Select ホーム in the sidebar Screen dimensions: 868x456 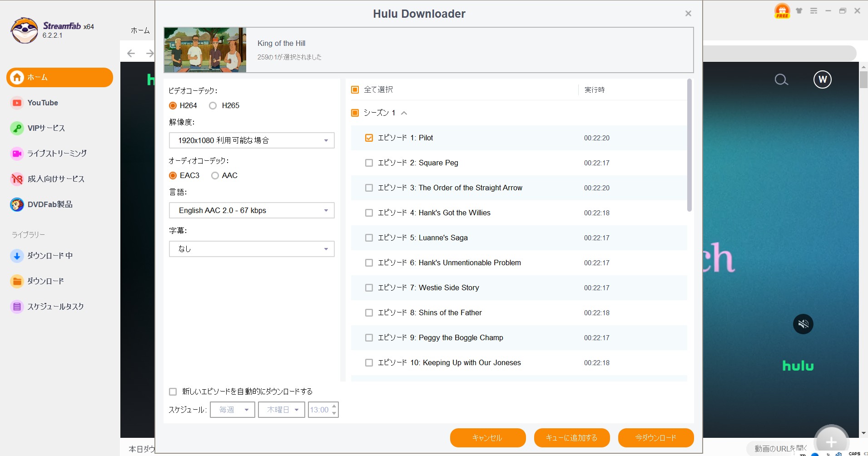(x=60, y=77)
